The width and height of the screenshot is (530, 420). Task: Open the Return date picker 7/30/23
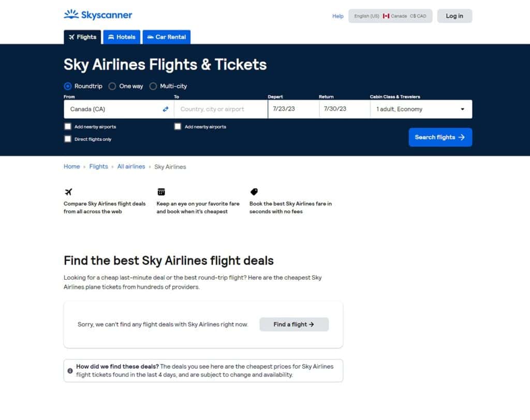pyautogui.click(x=344, y=109)
